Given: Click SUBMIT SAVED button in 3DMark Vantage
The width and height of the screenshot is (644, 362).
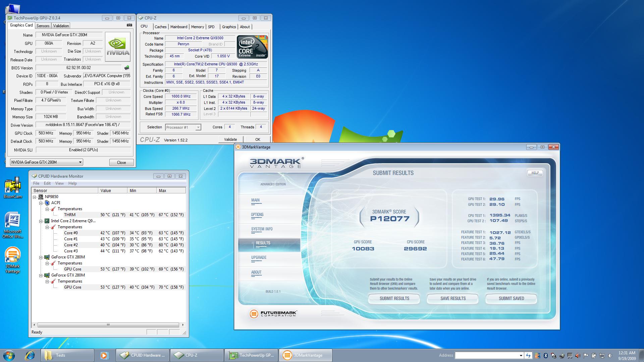Looking at the screenshot, I should [x=511, y=298].
